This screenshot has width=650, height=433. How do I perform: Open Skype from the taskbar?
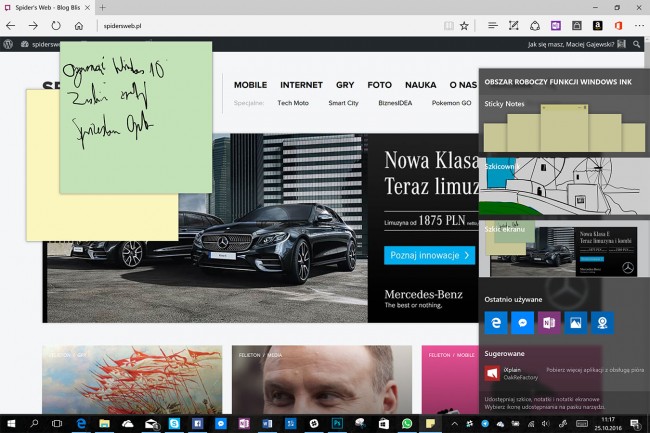pos(174,423)
